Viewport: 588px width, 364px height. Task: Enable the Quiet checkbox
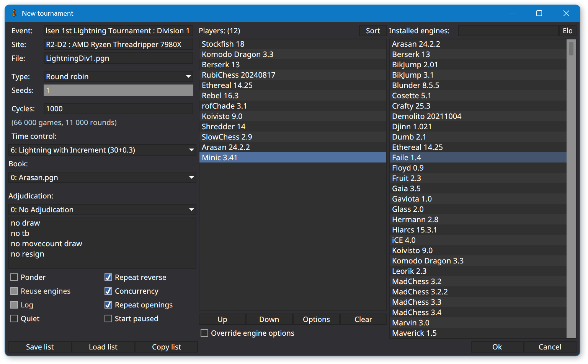pos(14,318)
